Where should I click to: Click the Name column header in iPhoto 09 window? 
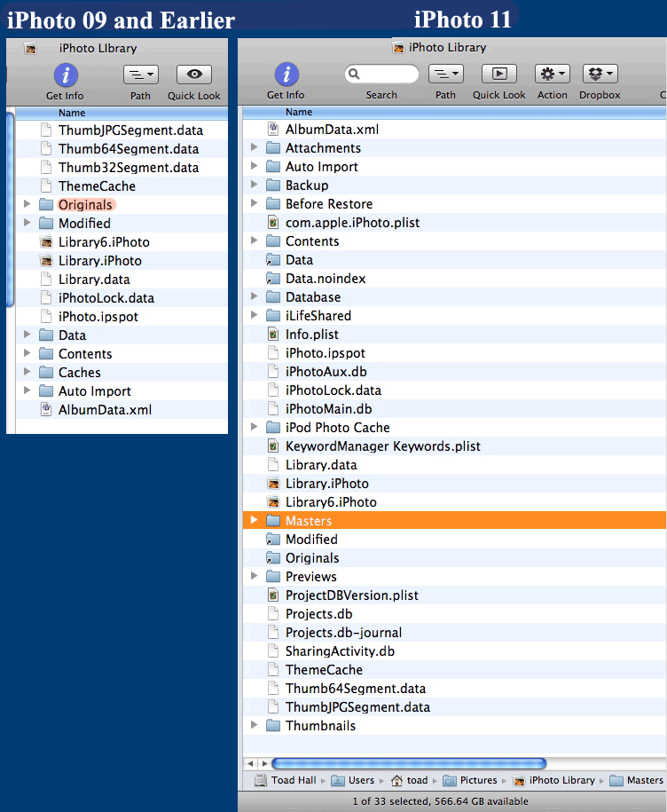pos(122,113)
